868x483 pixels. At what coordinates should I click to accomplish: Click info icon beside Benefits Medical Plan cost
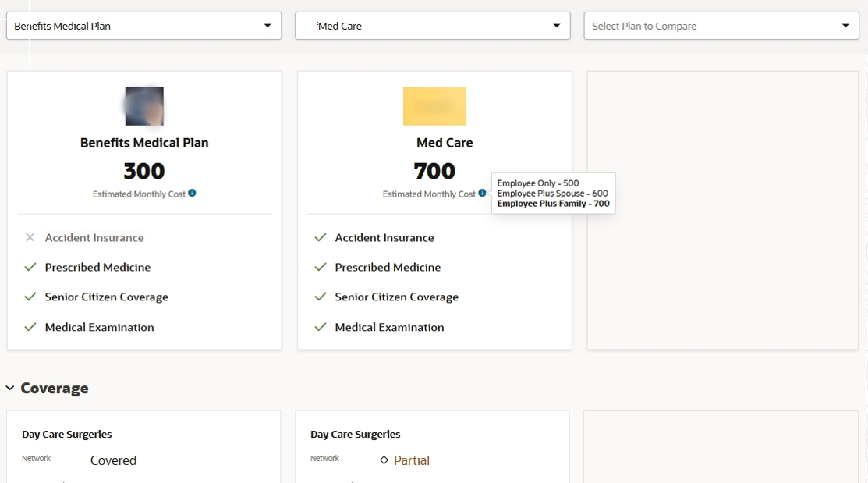click(x=192, y=194)
